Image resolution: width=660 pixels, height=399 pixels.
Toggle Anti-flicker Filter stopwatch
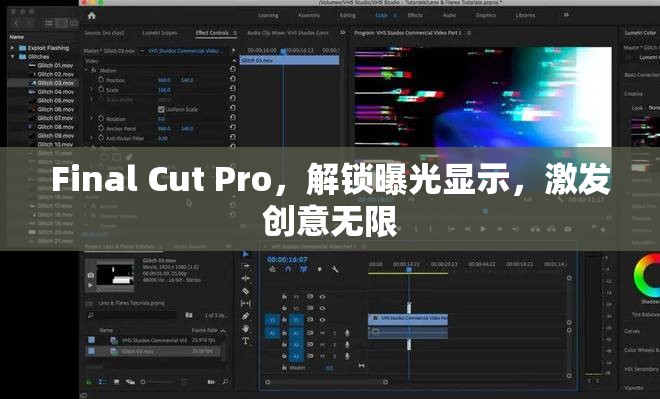(101, 138)
